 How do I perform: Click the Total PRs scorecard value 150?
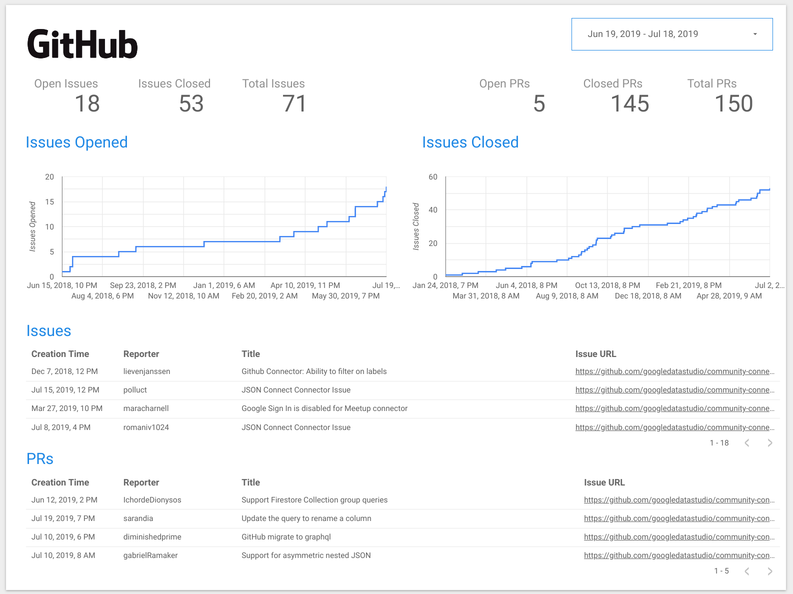coord(734,104)
